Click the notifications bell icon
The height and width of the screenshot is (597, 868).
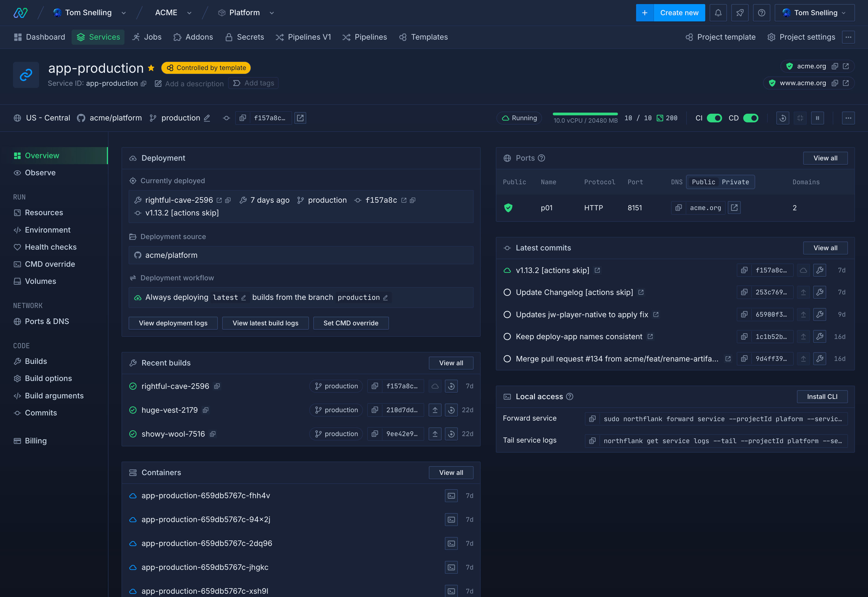pos(718,13)
